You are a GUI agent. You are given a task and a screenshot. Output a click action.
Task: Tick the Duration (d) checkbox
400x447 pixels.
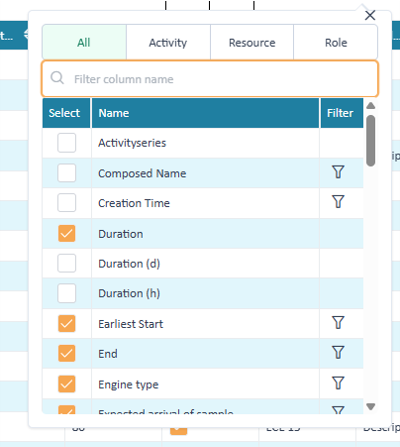tap(66, 263)
